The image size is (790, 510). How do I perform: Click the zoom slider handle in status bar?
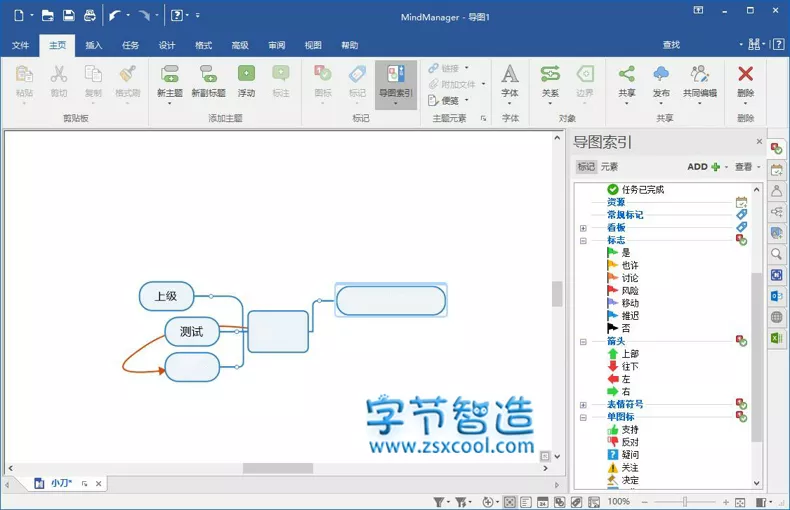[x=685, y=502]
